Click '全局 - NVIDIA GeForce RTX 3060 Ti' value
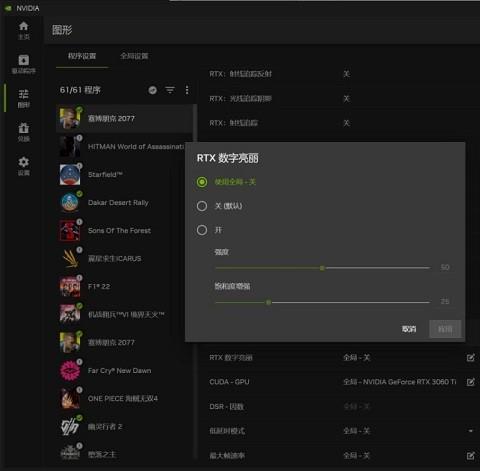 tap(400, 382)
